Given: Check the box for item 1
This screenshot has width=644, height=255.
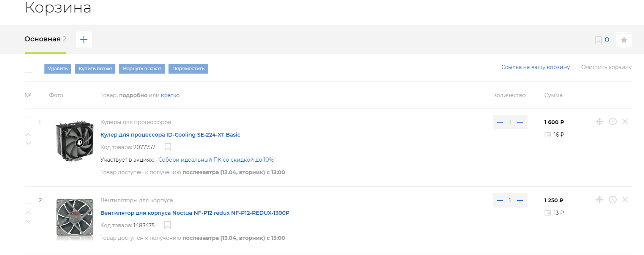Looking at the screenshot, I should [x=28, y=121].
